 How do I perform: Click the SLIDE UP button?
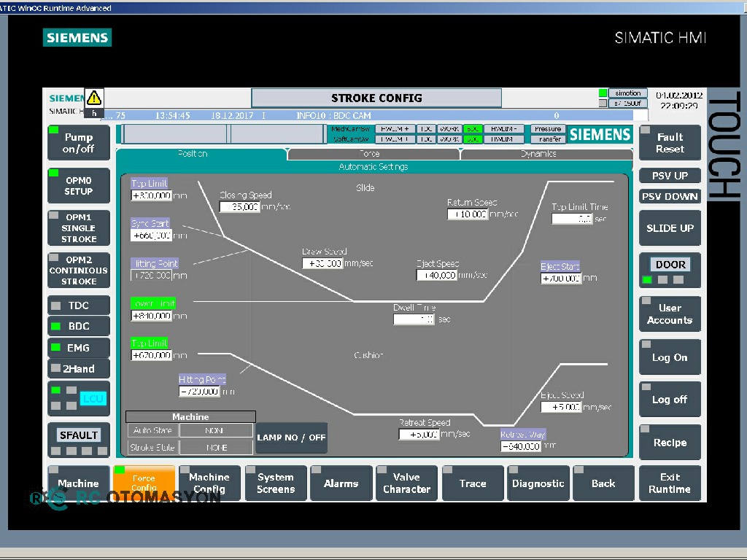[x=670, y=228]
